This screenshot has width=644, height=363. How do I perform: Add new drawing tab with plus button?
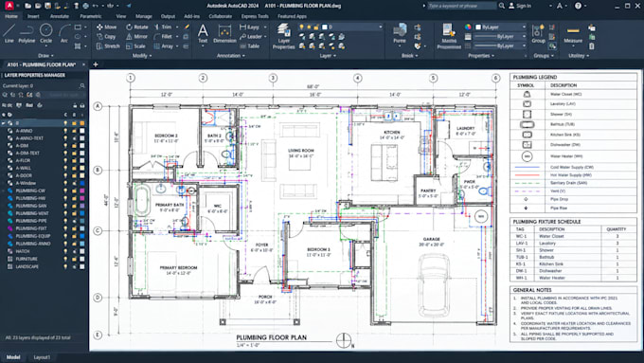click(x=96, y=64)
